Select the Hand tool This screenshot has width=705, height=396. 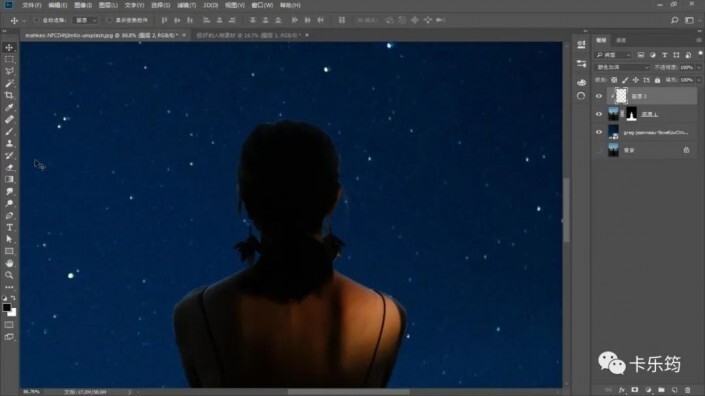tap(9, 263)
